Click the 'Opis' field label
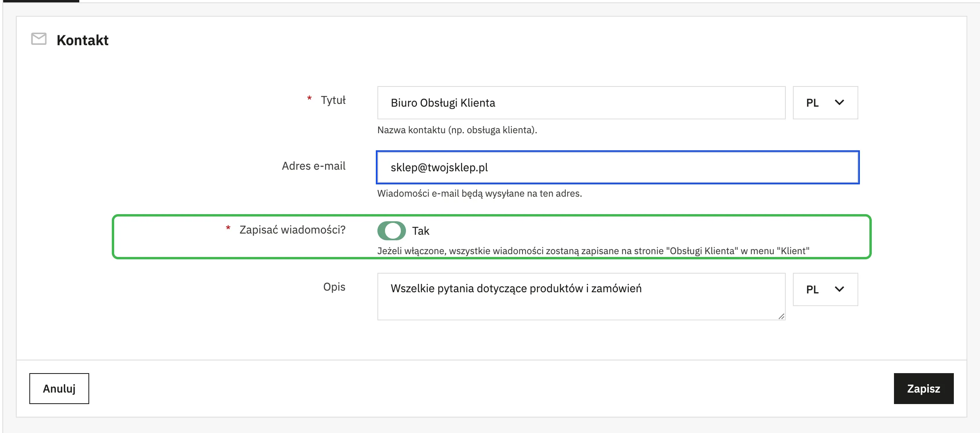Screen dimensions: 980x433 (x=334, y=287)
